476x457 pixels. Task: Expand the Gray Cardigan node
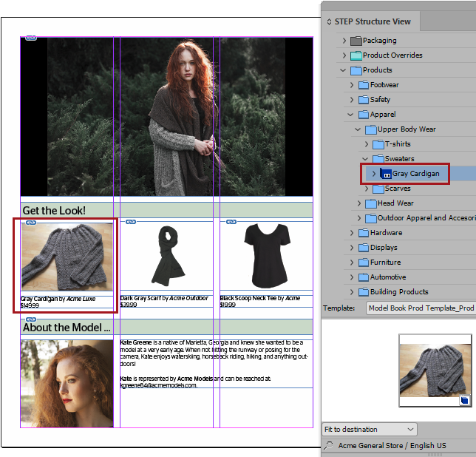(x=373, y=174)
